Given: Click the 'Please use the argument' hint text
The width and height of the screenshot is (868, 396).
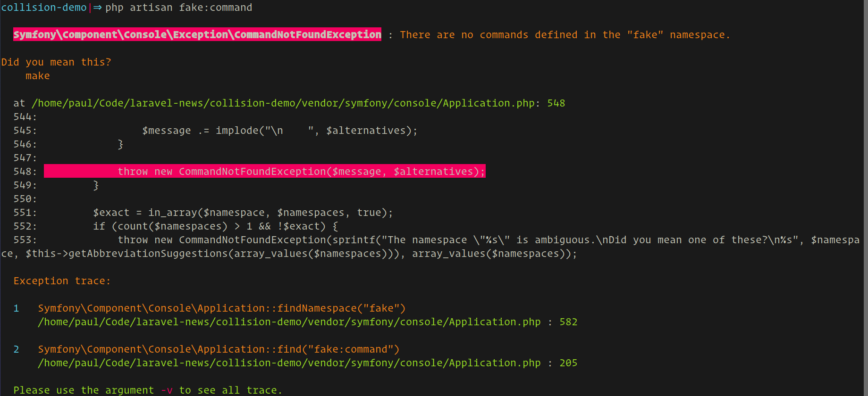Looking at the screenshot, I should [148, 390].
